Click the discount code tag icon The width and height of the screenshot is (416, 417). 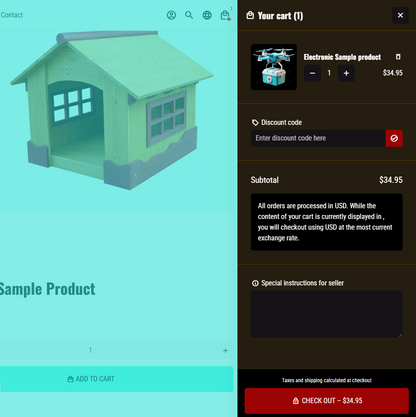(255, 123)
